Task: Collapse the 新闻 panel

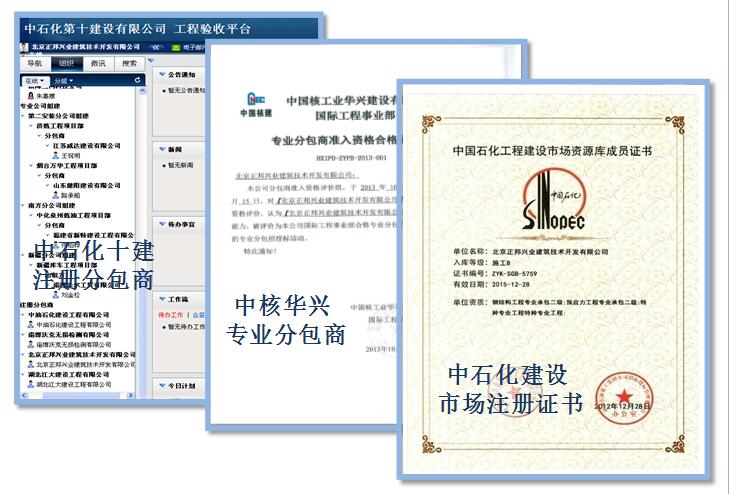Action: [162, 149]
